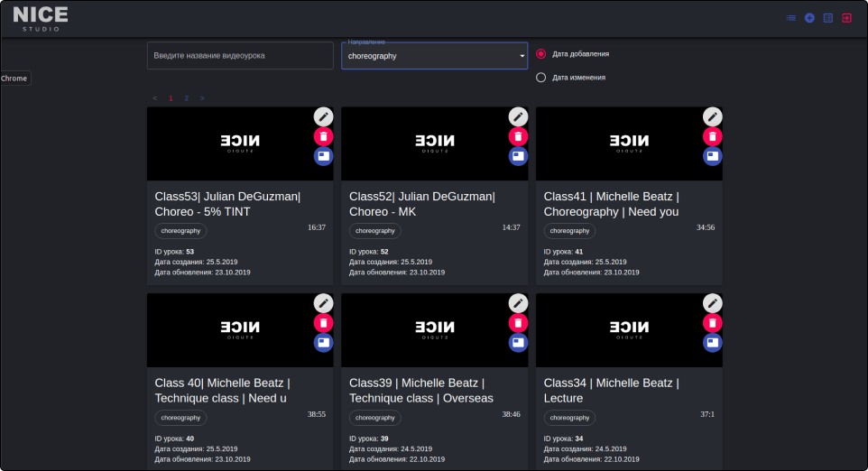Select the 'Дата добавления' radio button
Viewport: 868px width, 471px height.
541,54
